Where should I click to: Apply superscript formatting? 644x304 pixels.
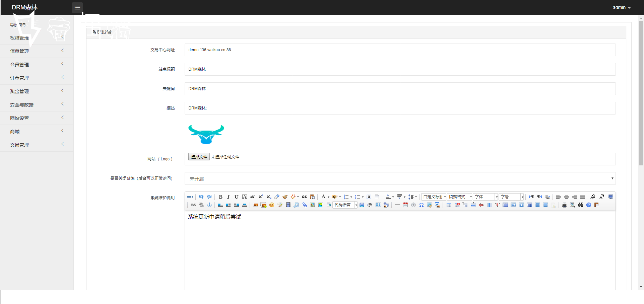coord(261,197)
